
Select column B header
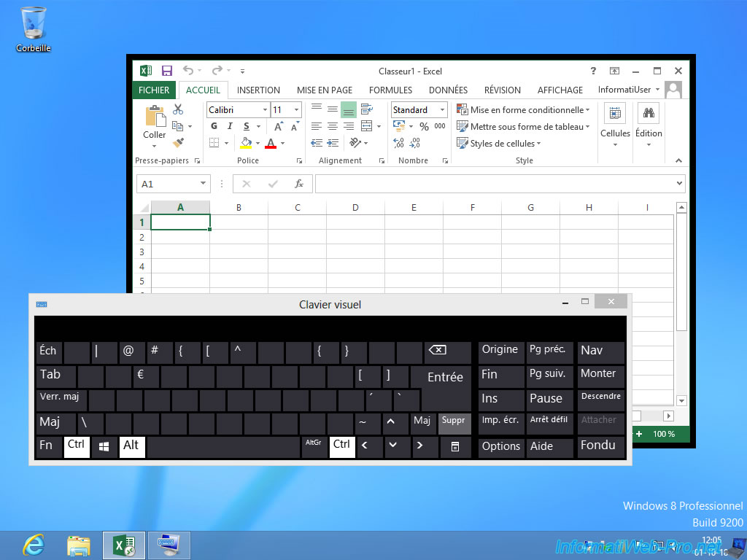point(239,208)
